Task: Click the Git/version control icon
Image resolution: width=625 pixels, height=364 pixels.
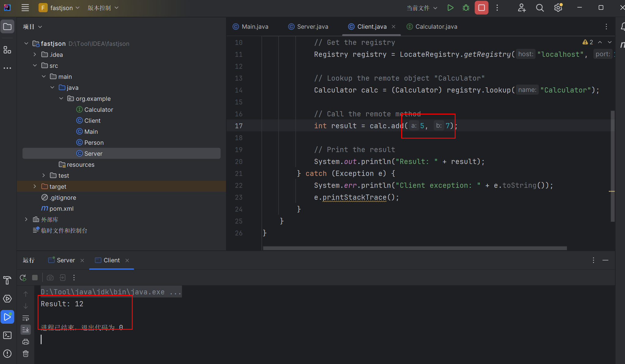Action: click(100, 8)
